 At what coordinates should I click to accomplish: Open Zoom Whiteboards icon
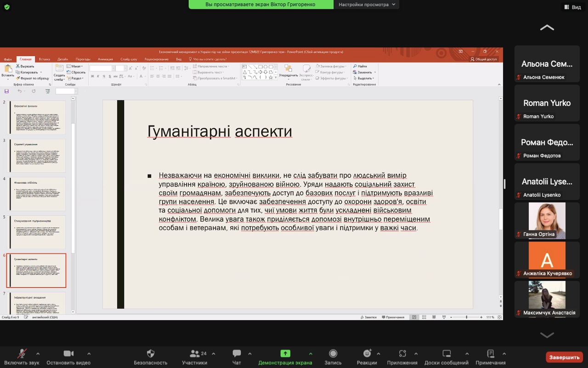(x=446, y=353)
